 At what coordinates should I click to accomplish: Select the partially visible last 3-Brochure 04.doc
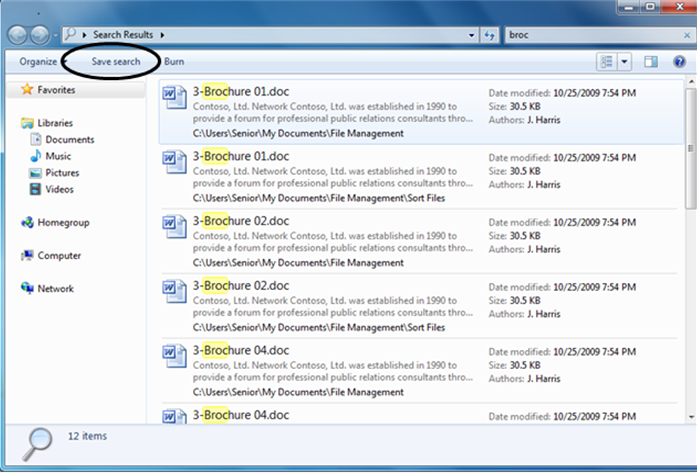pos(419,414)
